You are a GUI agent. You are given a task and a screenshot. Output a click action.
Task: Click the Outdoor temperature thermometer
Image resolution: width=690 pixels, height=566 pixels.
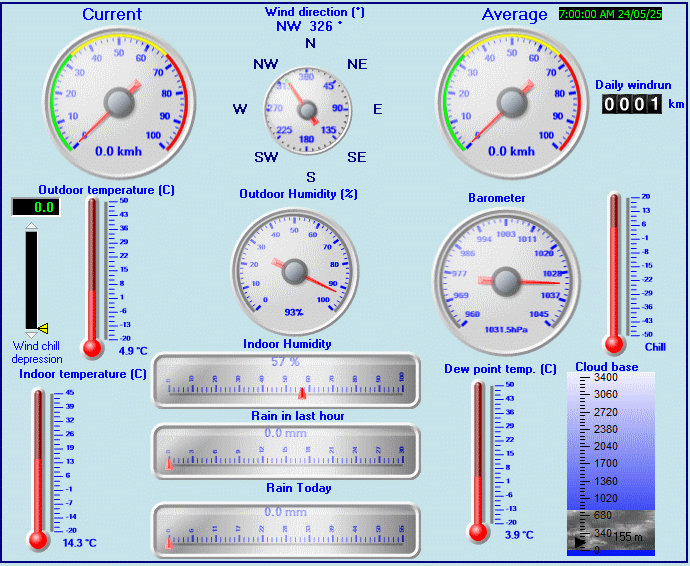[x=92, y=278]
